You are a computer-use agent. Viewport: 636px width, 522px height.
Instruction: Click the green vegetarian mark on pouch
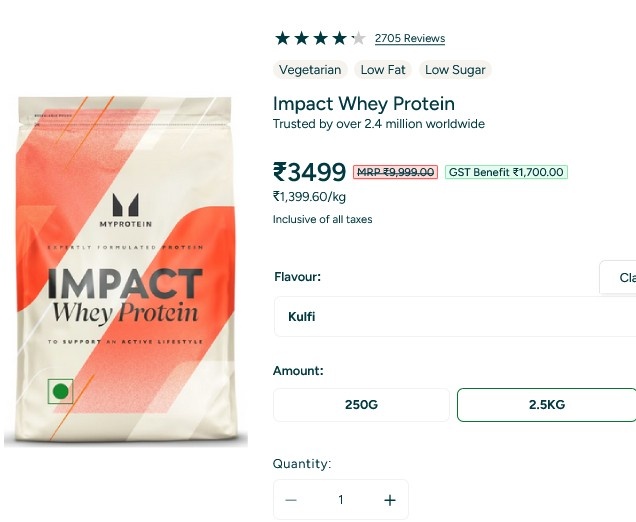(x=61, y=391)
